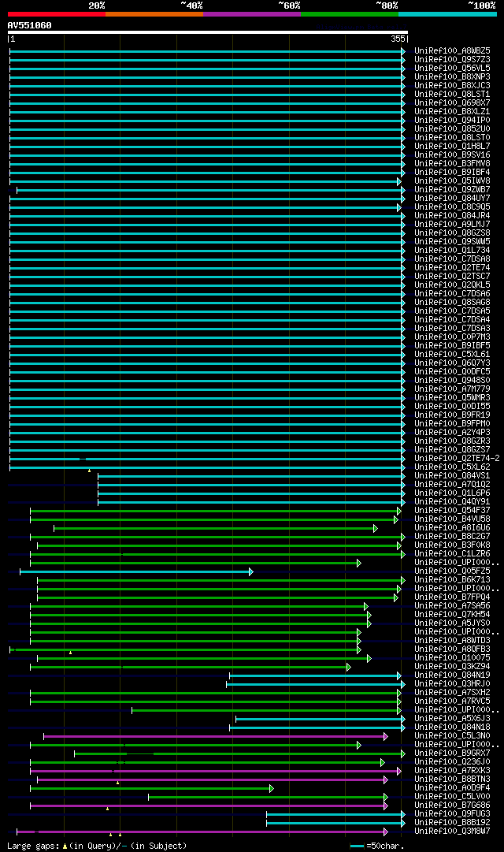
Task: Click the white query sequence bar 1–355
Action: pyautogui.click(x=207, y=32)
